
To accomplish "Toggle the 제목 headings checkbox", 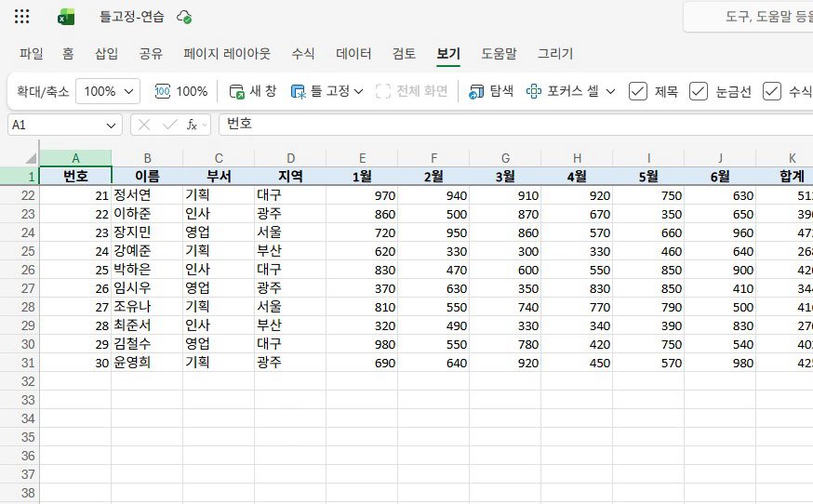I will click(638, 91).
